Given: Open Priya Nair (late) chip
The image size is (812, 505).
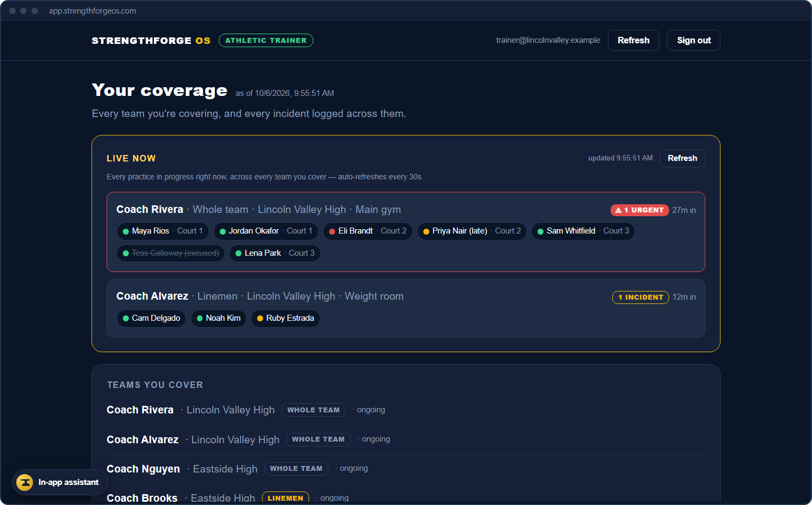Looking at the screenshot, I should [472, 231].
